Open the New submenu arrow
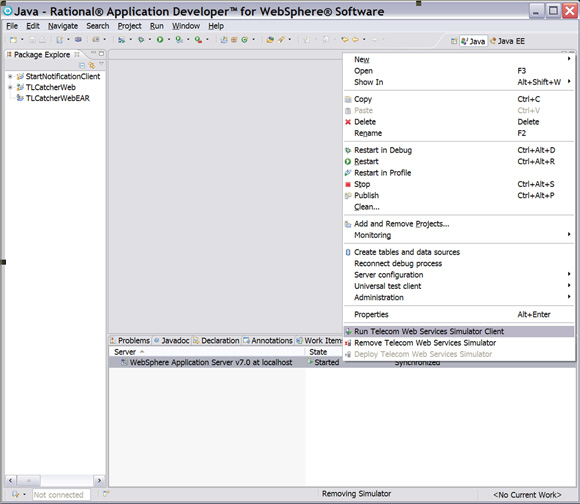The height and width of the screenshot is (504, 580). coord(569,59)
